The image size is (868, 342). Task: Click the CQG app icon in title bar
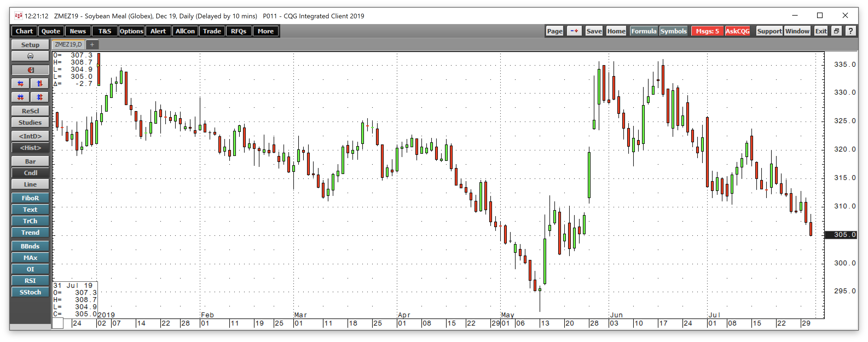(18, 16)
